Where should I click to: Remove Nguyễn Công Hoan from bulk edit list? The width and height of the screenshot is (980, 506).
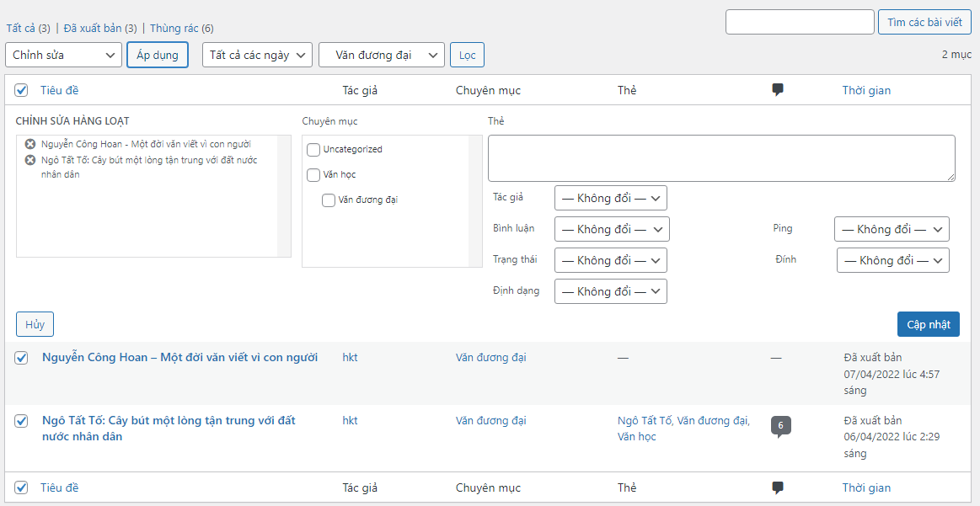tap(30, 145)
